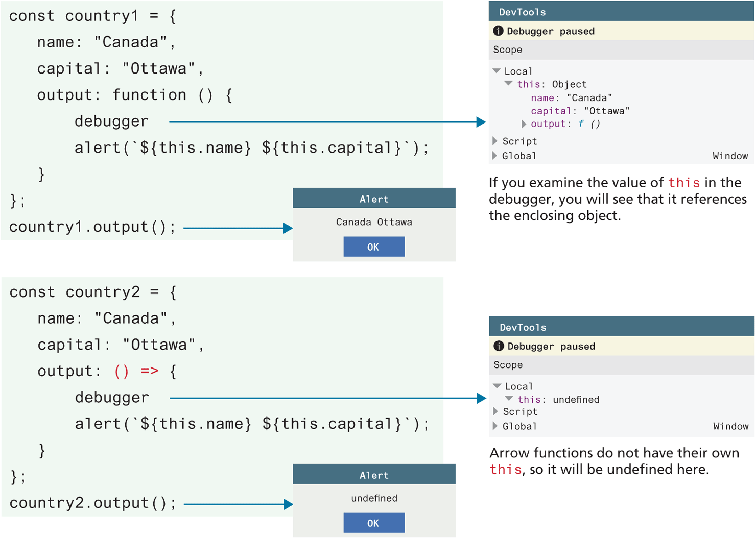Expand the Global scope in the this: undefined panel

[x=495, y=426]
